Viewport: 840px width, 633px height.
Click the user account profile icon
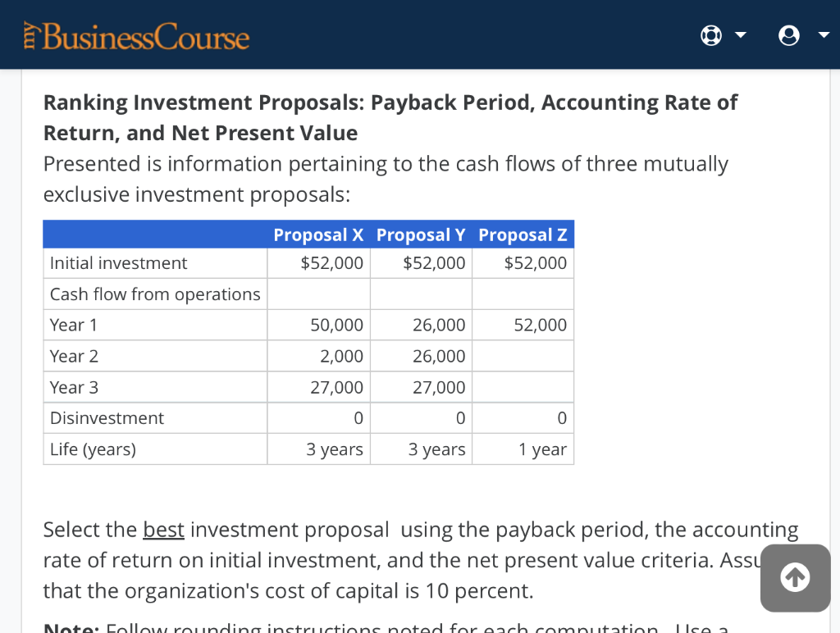tap(788, 35)
